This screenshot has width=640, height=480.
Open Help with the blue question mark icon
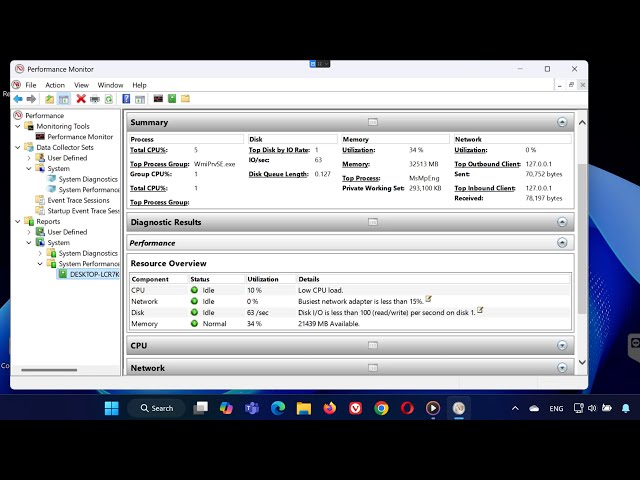126,99
